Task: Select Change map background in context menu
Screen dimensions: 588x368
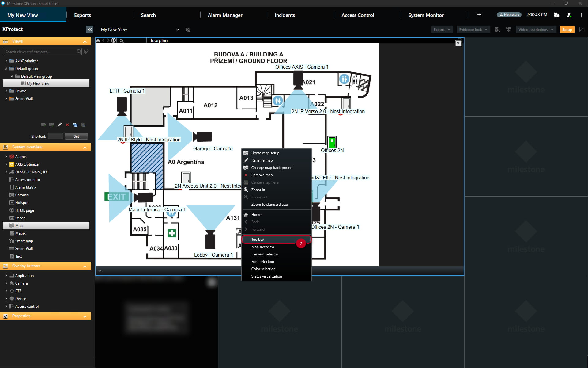Action: click(276, 168)
